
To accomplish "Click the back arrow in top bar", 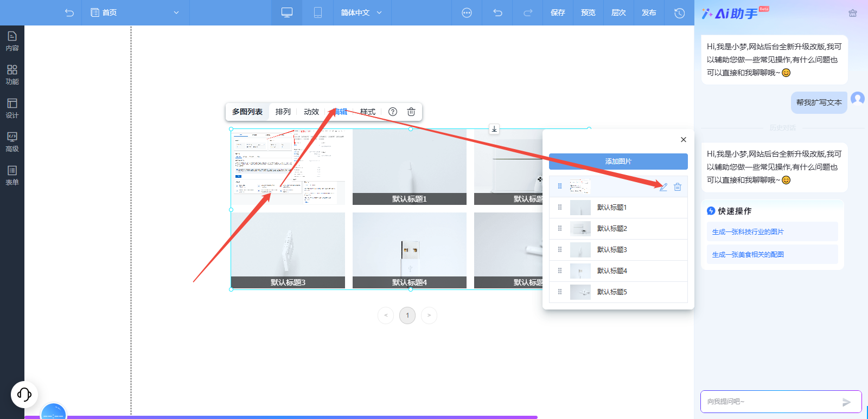I will pyautogui.click(x=69, y=12).
